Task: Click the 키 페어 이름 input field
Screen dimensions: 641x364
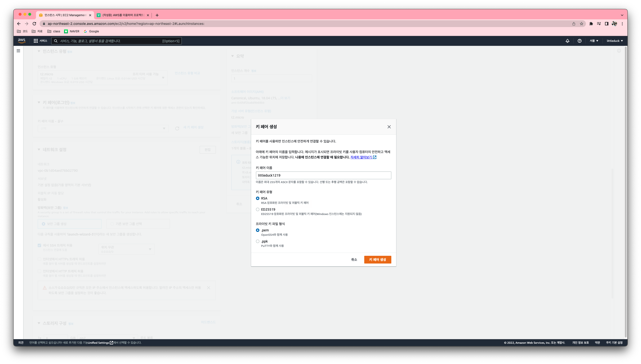Action: (323, 175)
